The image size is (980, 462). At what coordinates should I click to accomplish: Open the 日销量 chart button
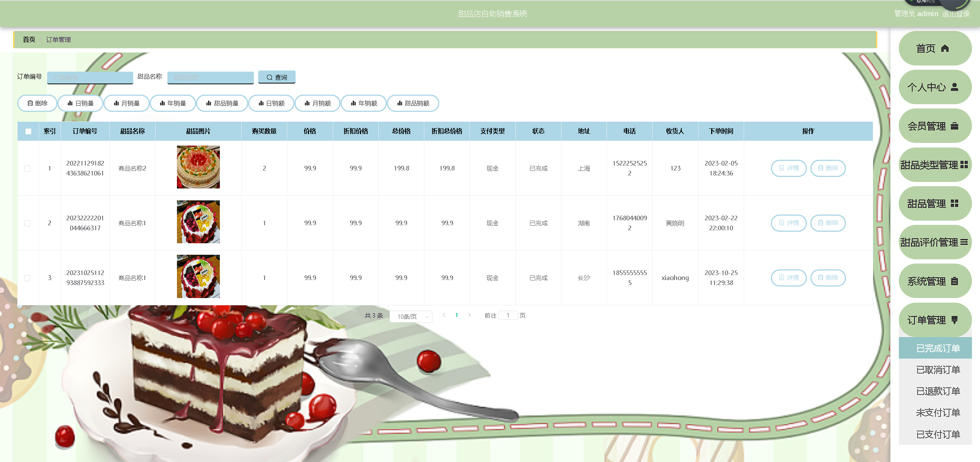pyautogui.click(x=80, y=103)
